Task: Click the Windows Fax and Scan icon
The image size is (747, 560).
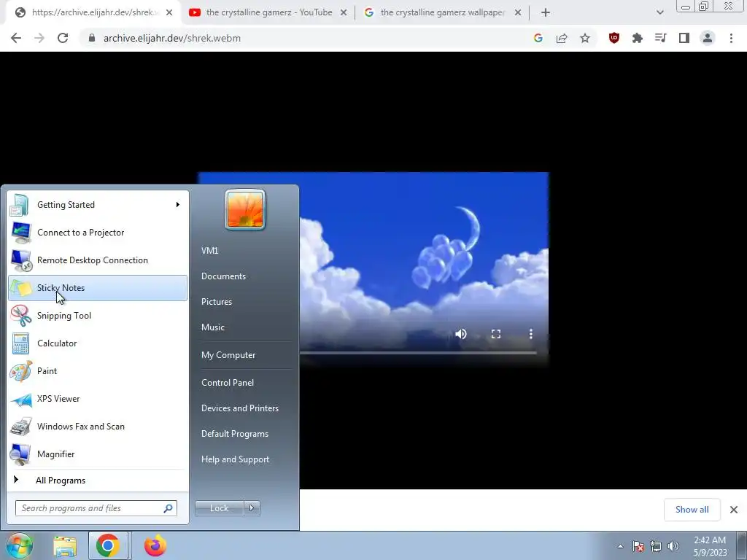Action: (x=21, y=427)
